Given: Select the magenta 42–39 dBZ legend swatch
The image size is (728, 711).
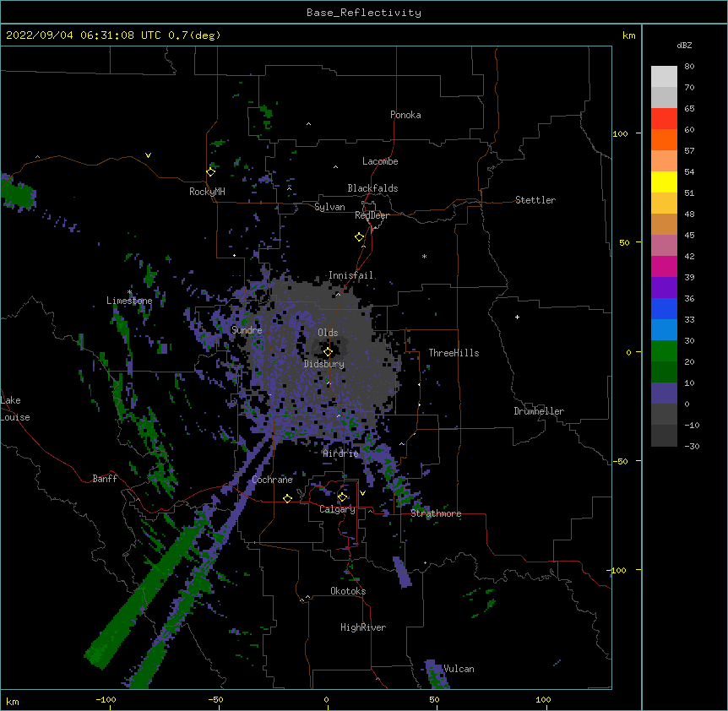Looking at the screenshot, I should tap(664, 266).
